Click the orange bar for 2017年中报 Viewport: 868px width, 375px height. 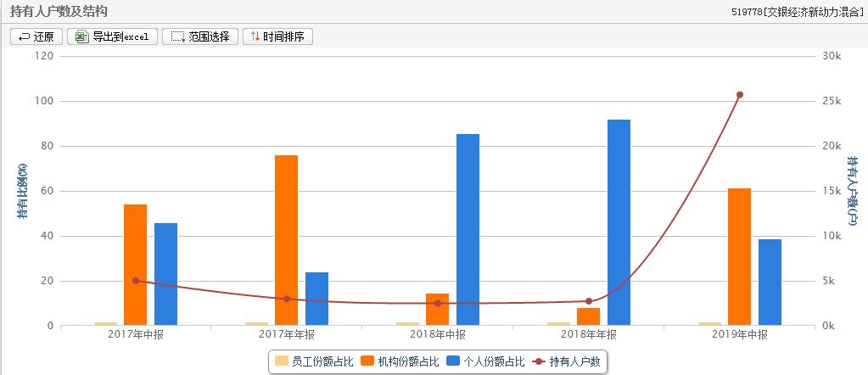coord(136,264)
